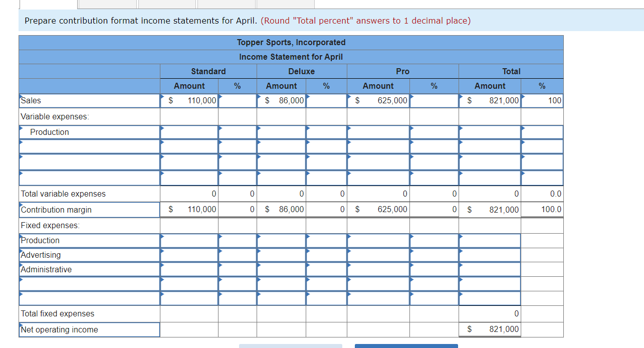The width and height of the screenshot is (644, 348).
Task: Select Deluxe amount field for variable Production
Action: [x=282, y=132]
